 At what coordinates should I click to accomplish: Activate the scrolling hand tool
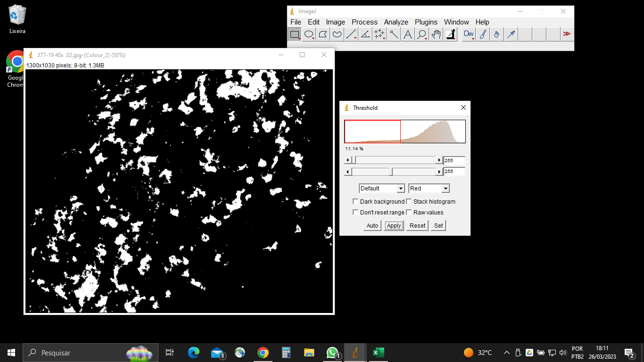[436, 34]
